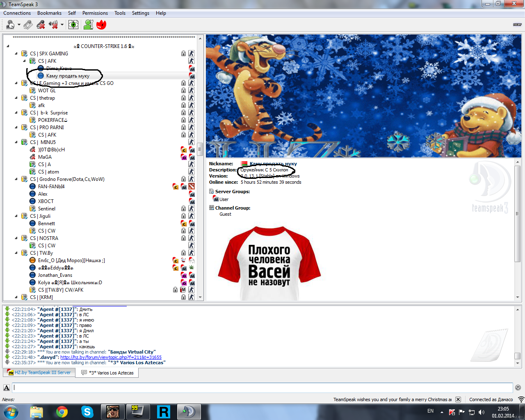Select the POKERFACE channel

tap(52, 120)
